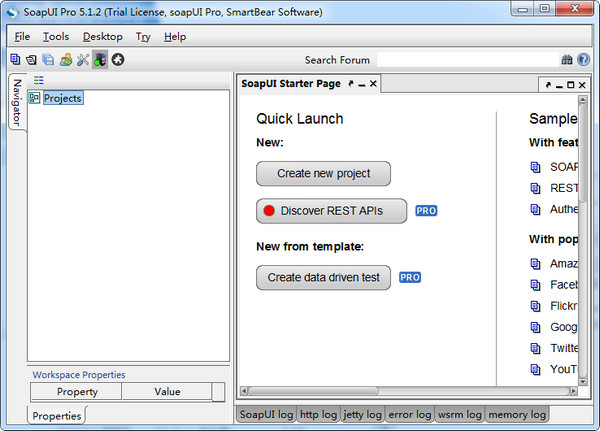Open the memory log tab
This screenshot has height=431, width=600.
(x=517, y=415)
